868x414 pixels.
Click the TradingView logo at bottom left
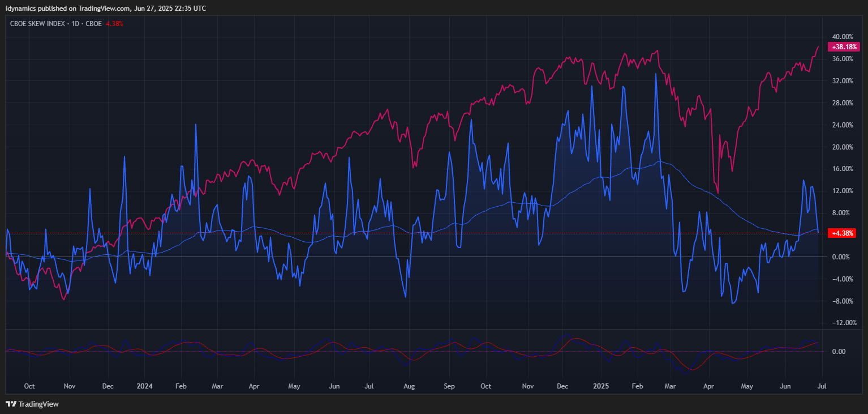pyautogui.click(x=32, y=404)
